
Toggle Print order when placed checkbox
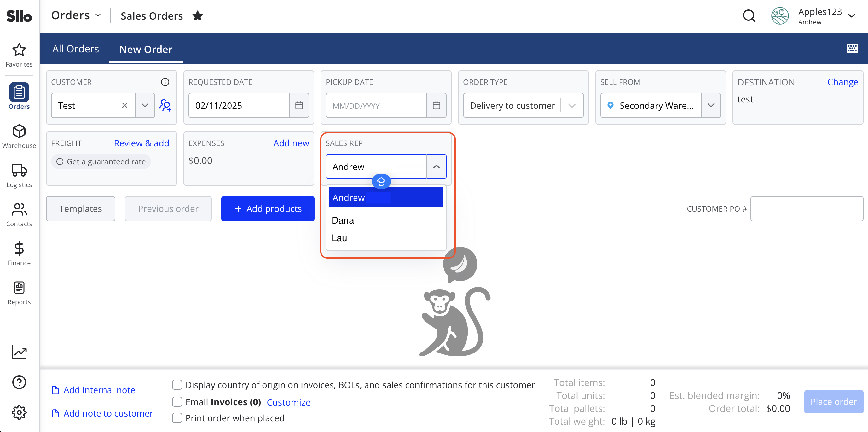(x=177, y=418)
